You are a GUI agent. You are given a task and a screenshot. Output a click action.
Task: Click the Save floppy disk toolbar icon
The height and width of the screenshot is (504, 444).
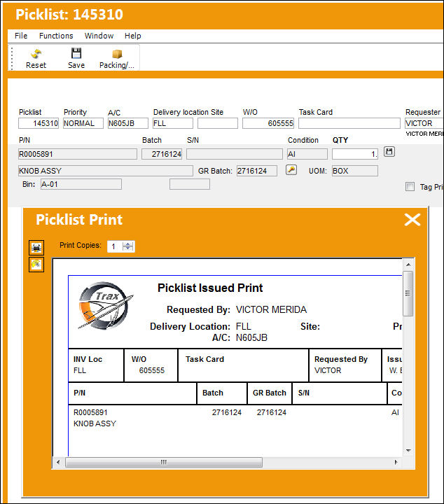click(76, 53)
